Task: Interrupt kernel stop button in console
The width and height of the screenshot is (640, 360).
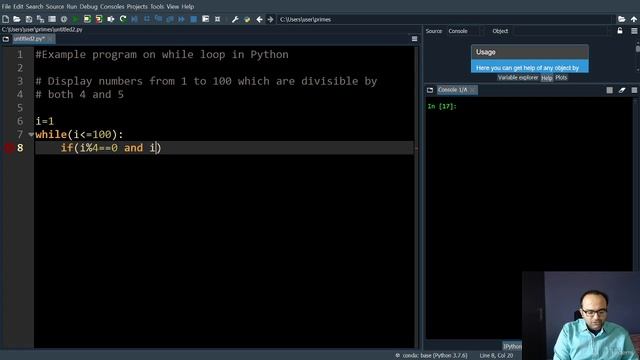Action: 609,90
